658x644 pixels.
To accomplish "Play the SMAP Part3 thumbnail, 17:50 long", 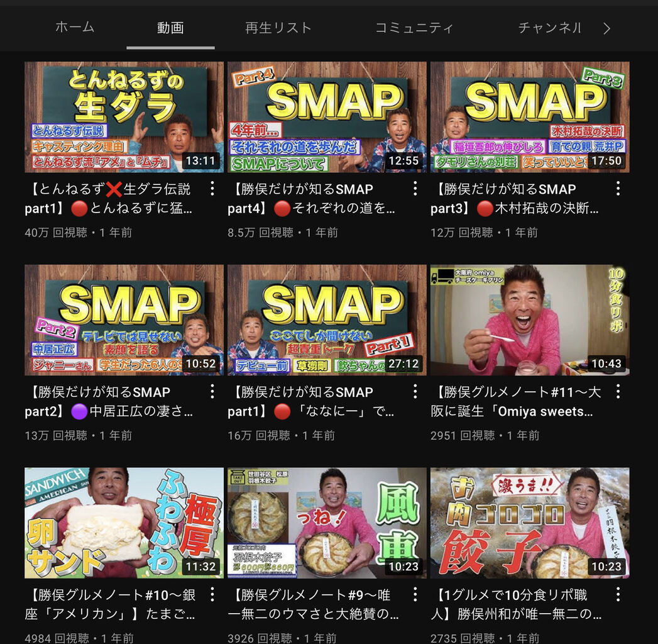I will pyautogui.click(x=530, y=117).
